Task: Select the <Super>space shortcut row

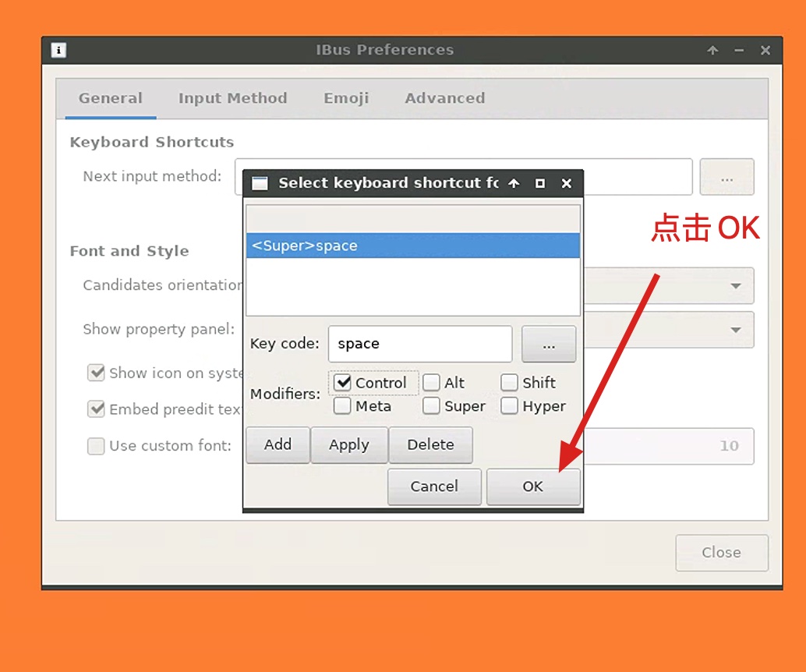Action: pyautogui.click(x=413, y=246)
